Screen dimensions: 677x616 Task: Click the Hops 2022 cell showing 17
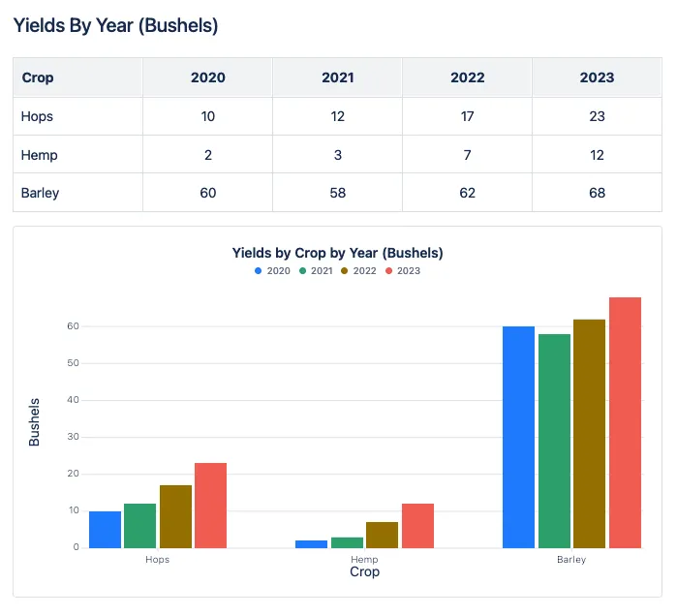coord(467,116)
